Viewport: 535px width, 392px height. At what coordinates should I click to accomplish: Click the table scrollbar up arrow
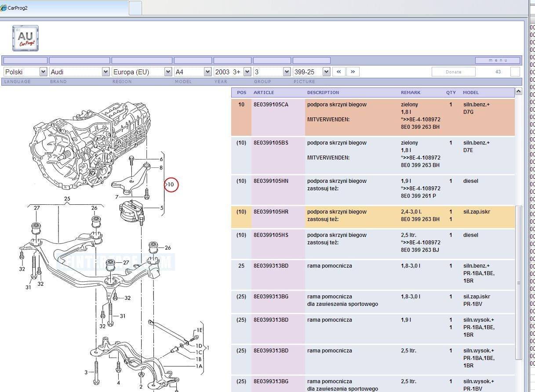click(518, 91)
